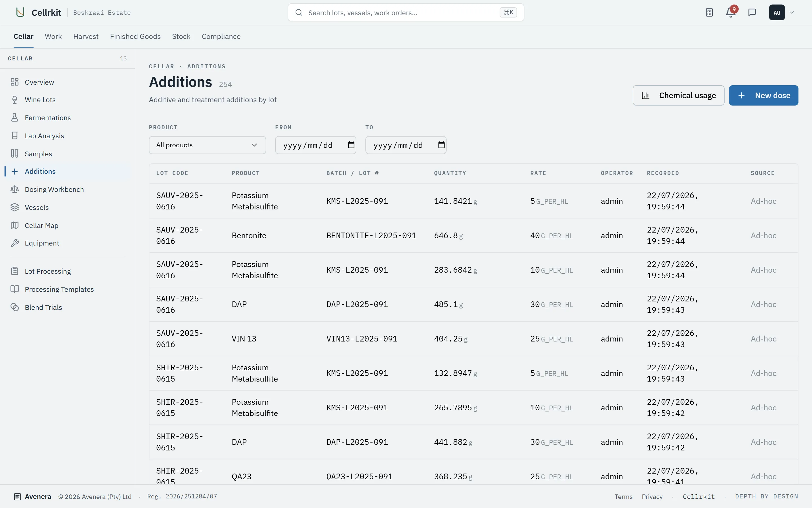The image size is (812, 508).
Task: Click the Chemical usage bar chart icon
Action: coord(646,95)
